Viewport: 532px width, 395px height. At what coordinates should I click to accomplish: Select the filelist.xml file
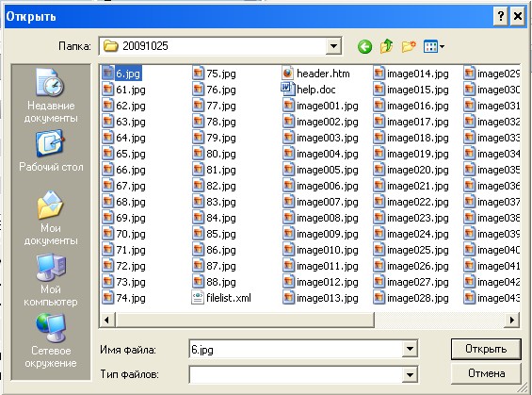tap(221, 298)
